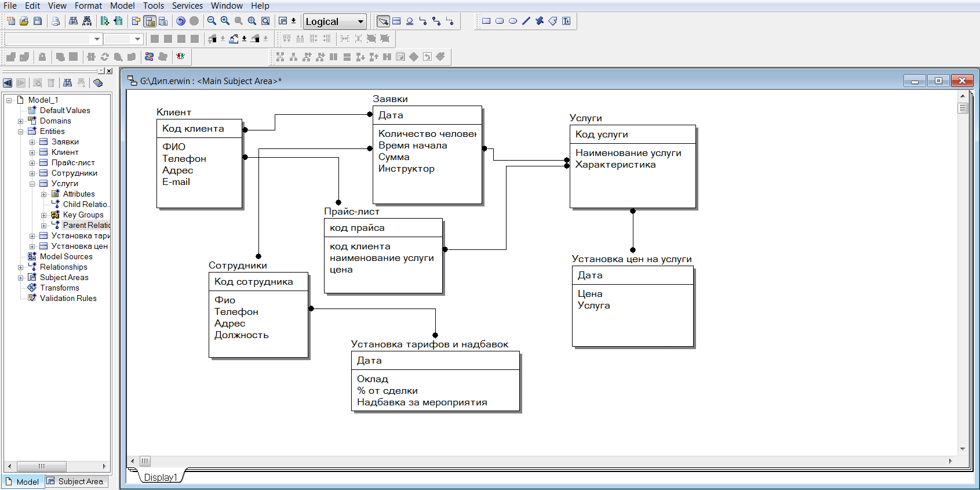980x490 pixels.
Task: Open the Logical model type dropdown
Action: coord(335,22)
